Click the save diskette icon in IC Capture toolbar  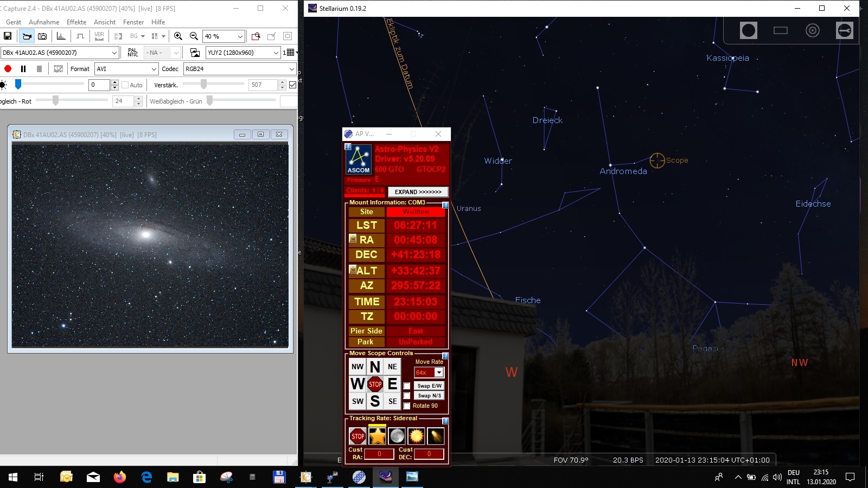pos(8,36)
